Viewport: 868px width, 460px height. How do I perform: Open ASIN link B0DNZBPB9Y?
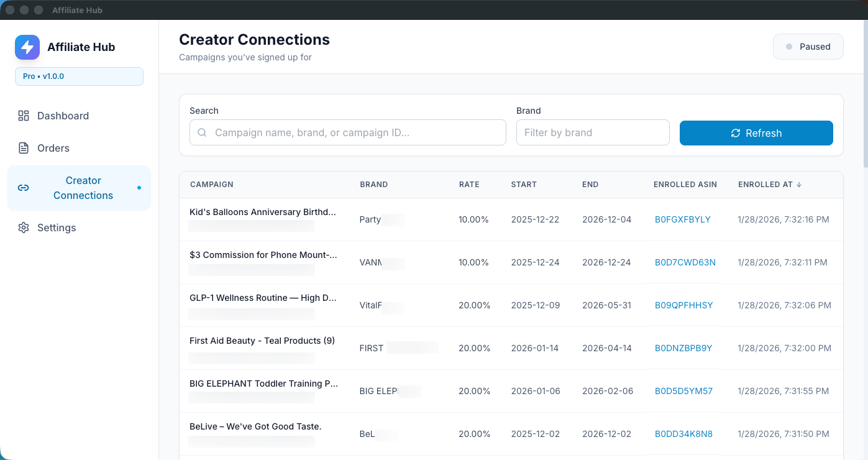pyautogui.click(x=683, y=348)
